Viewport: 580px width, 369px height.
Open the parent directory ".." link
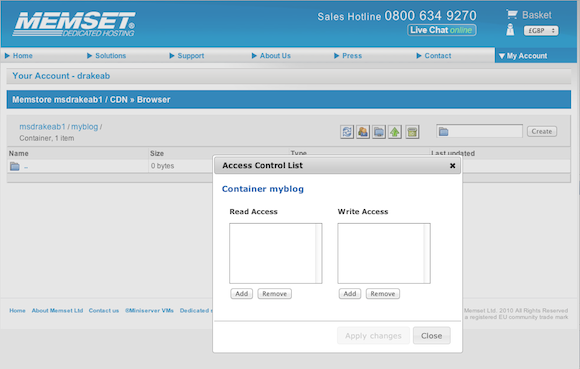point(26,167)
